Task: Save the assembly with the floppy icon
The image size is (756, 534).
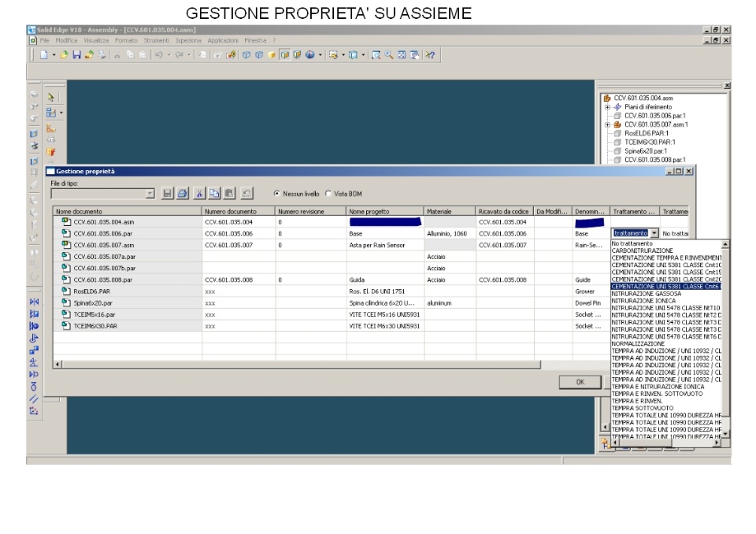Action: tap(76, 55)
